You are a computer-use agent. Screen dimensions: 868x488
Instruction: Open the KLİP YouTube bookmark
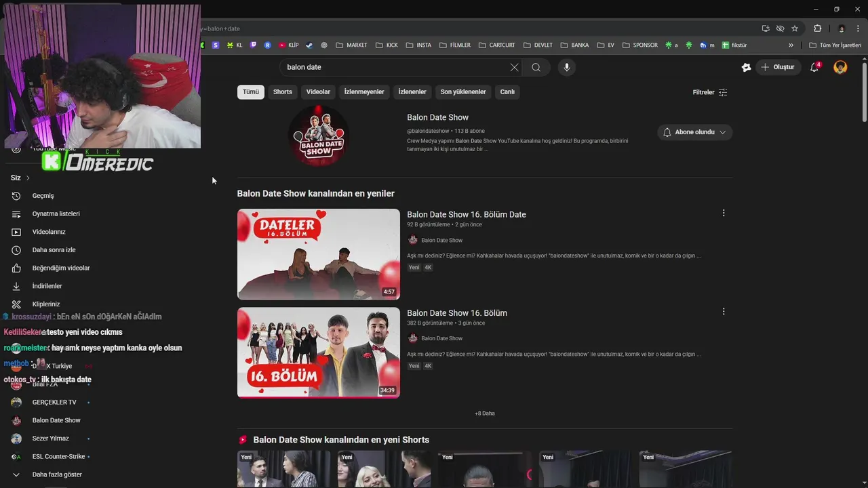point(288,45)
